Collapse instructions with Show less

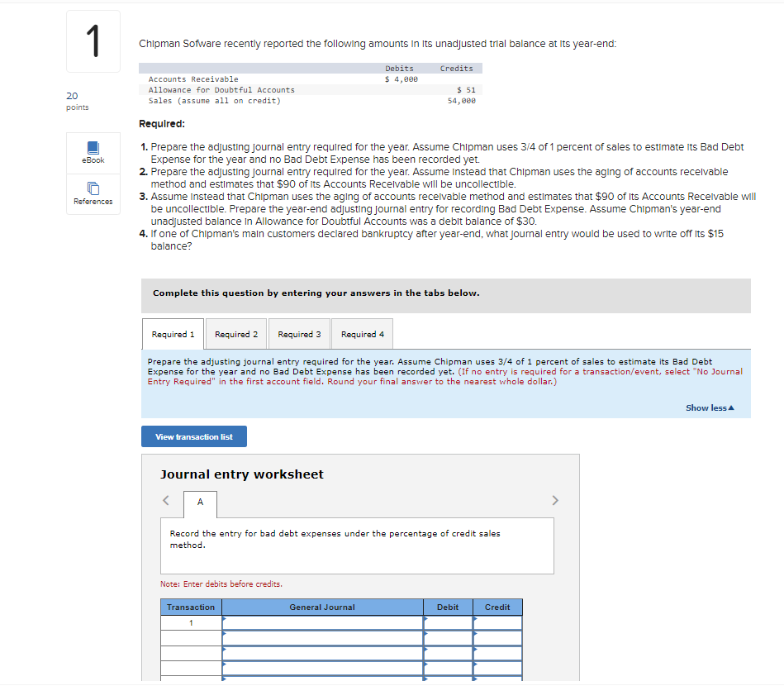tap(710, 407)
